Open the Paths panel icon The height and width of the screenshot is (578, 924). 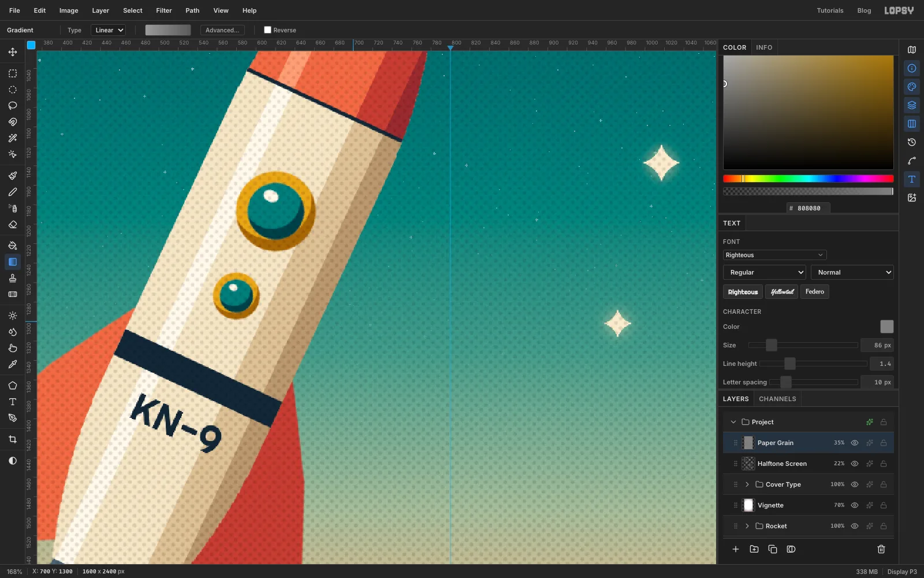click(x=912, y=161)
